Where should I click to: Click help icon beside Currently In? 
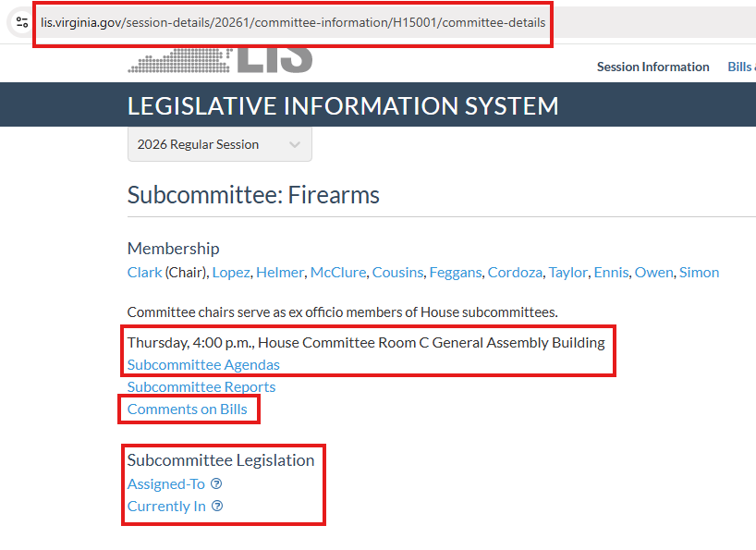[x=217, y=506]
